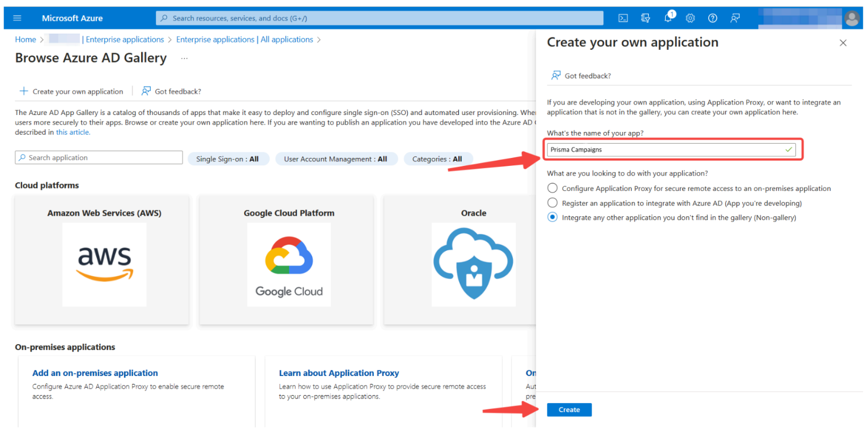Viewport: 868px width, 432px height.
Task: Click Got feedback? in the side panel
Action: (588, 76)
